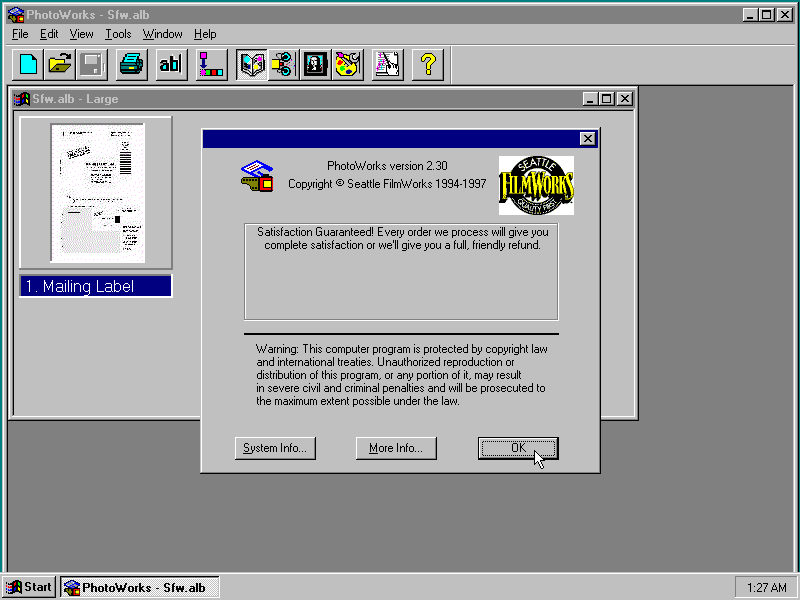This screenshot has height=600, width=800.
Task: Open the View menu
Action: tap(82, 34)
